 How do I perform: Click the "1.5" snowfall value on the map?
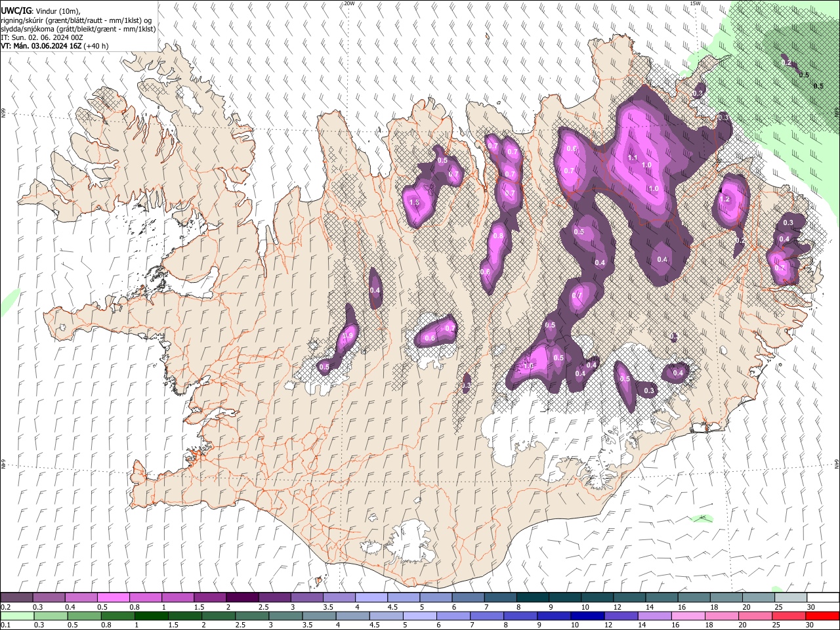coord(414,203)
